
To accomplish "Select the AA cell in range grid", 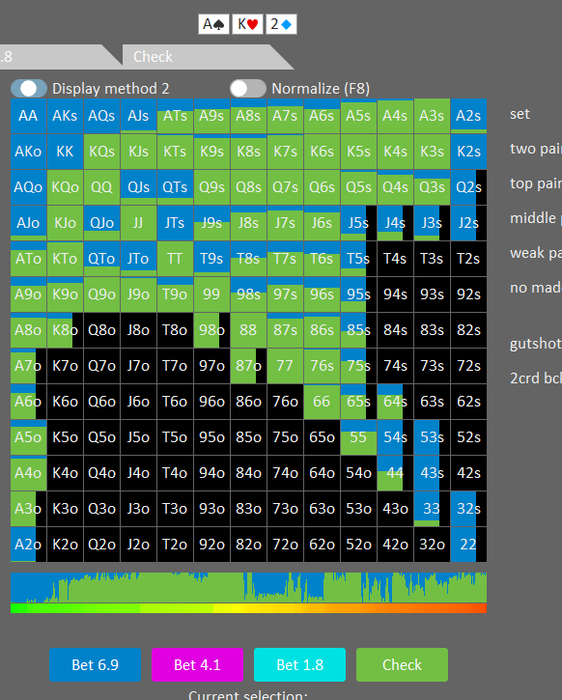I will (x=29, y=116).
